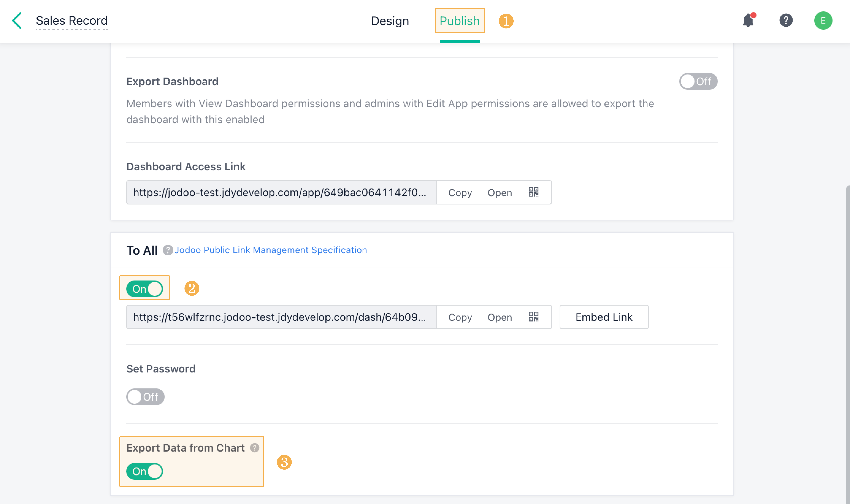Turn off the To All public link switch
Screen dimensions: 850x504
click(x=145, y=289)
